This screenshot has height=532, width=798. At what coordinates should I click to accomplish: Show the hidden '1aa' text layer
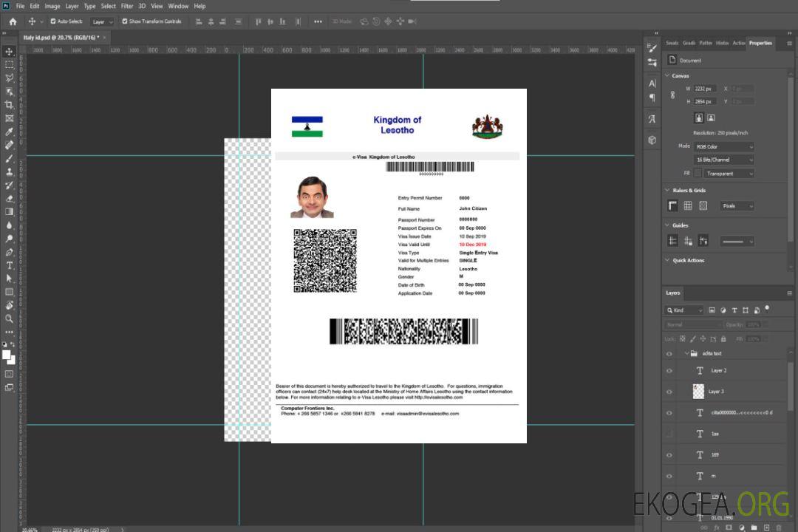pyautogui.click(x=669, y=434)
